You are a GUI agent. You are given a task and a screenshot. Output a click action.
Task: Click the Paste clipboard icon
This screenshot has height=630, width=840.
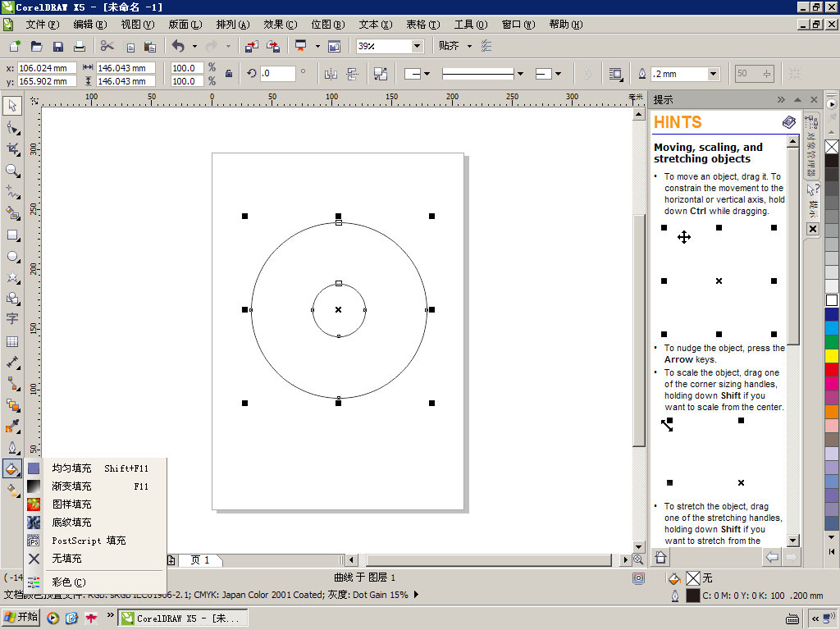(150, 46)
